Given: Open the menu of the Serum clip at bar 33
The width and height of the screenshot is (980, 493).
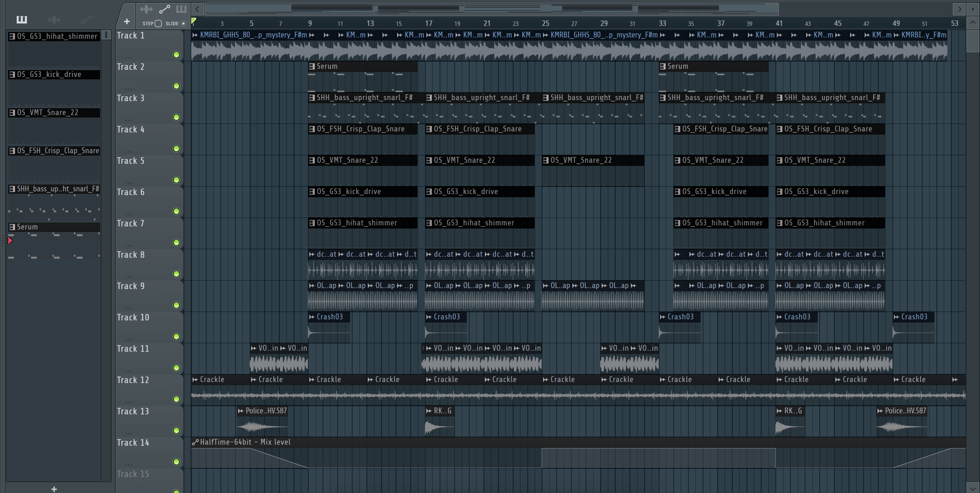Looking at the screenshot, I should coord(663,66).
